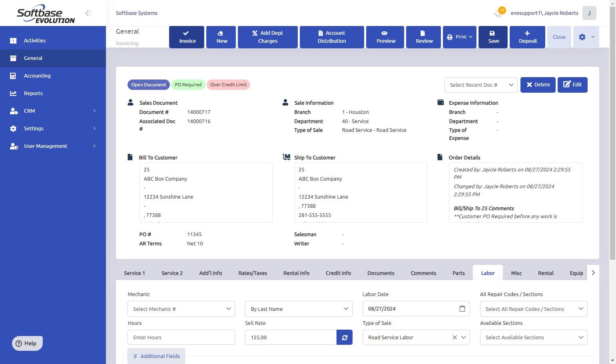Switch to the Parts tab
616x364 pixels.
[458, 273]
